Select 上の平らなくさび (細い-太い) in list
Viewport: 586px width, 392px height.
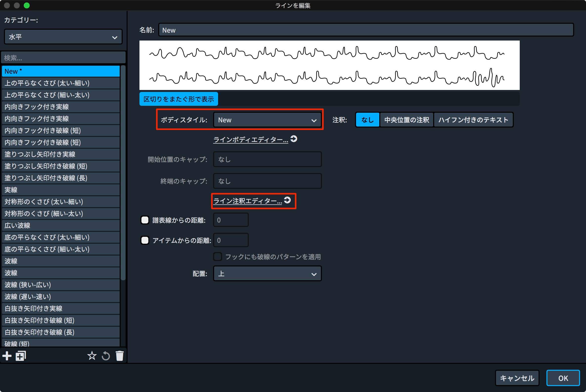61,95
